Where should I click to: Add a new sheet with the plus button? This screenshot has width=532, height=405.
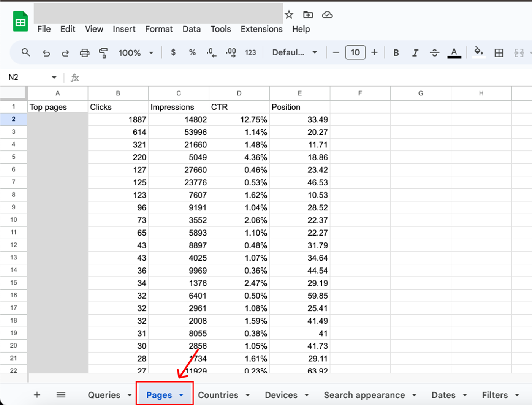point(37,395)
